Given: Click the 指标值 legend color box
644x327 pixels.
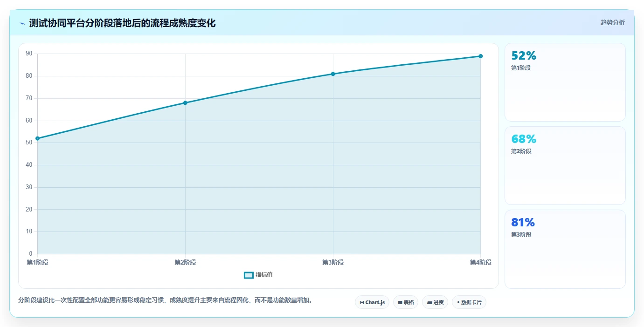Looking at the screenshot, I should [249, 275].
